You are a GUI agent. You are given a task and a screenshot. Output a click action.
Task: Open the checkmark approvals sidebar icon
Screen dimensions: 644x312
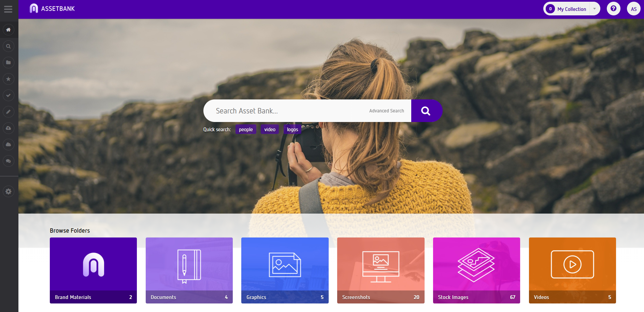(x=9, y=95)
